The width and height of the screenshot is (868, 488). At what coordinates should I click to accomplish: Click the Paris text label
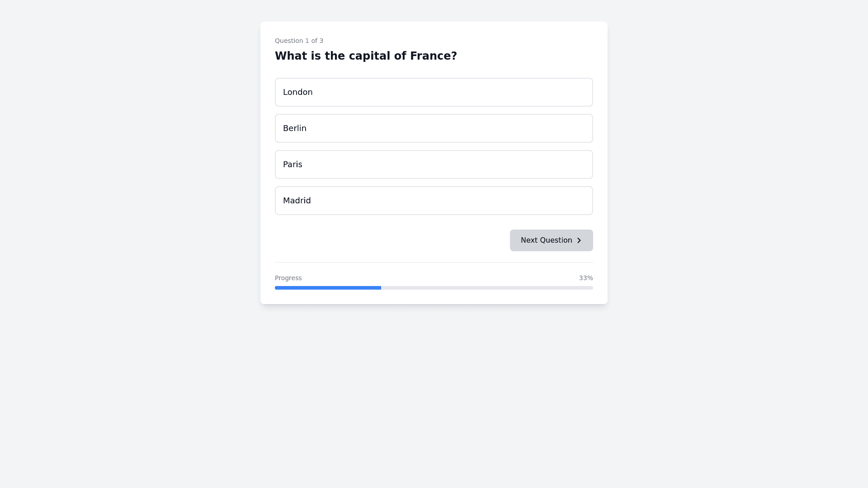point(292,164)
